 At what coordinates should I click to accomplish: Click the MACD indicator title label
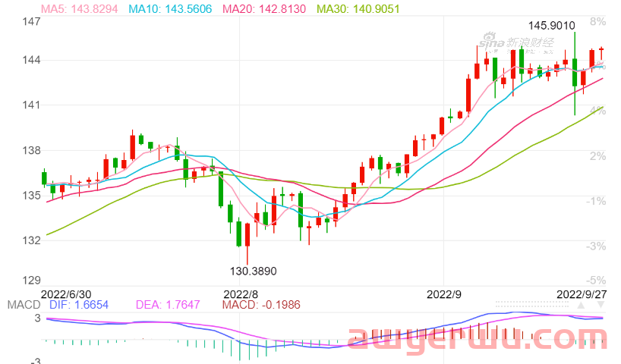point(24,305)
